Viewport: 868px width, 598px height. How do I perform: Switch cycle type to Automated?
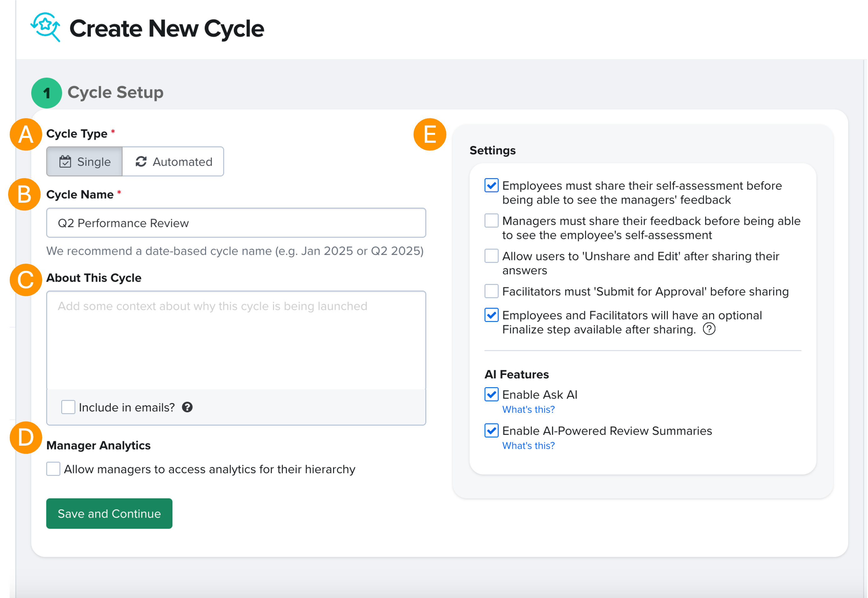[x=173, y=161]
